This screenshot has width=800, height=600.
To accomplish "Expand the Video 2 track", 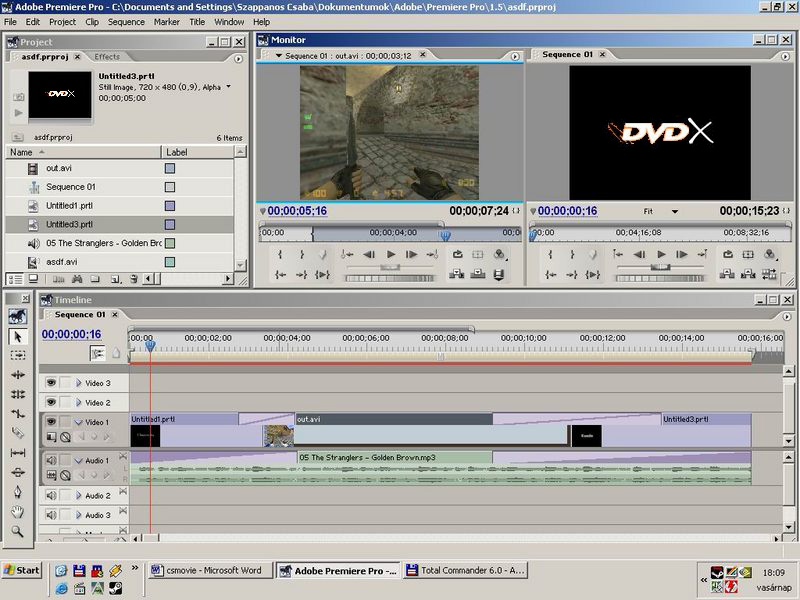I will pyautogui.click(x=79, y=403).
